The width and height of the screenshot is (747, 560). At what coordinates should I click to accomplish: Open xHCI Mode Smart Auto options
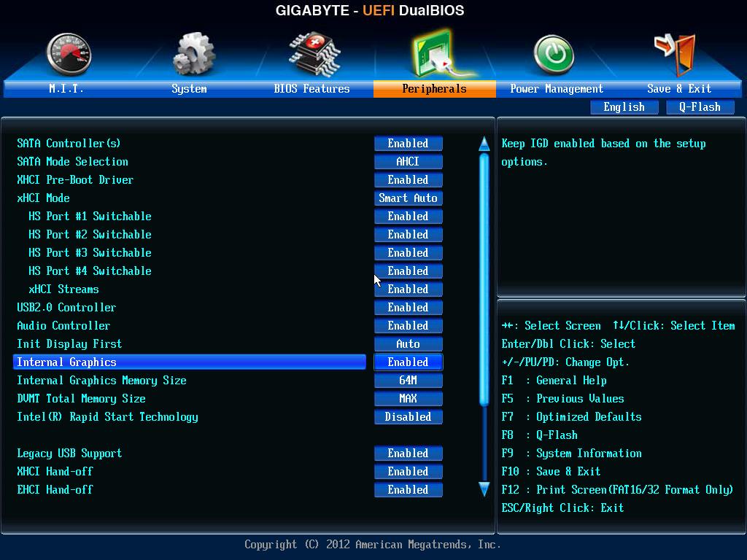point(409,198)
